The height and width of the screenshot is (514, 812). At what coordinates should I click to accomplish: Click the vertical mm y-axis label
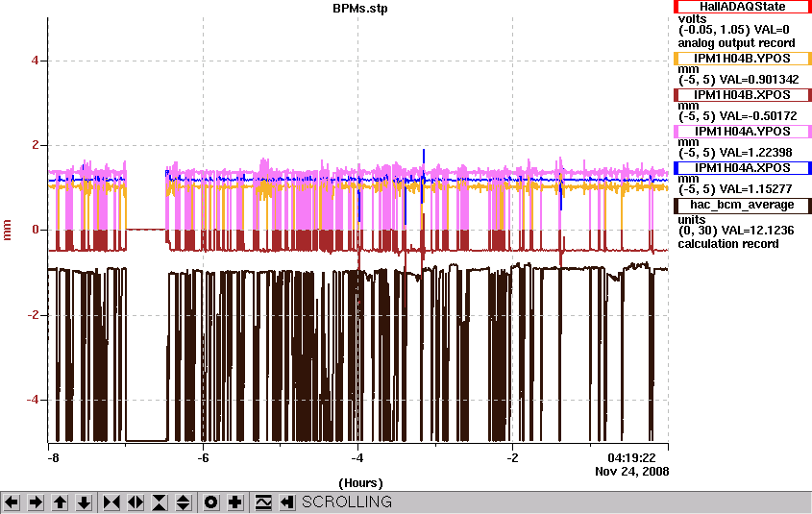pos(8,230)
